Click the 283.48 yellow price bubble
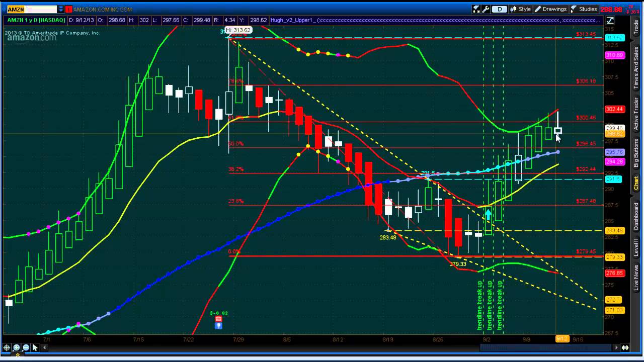This screenshot has width=644, height=362. (x=615, y=231)
